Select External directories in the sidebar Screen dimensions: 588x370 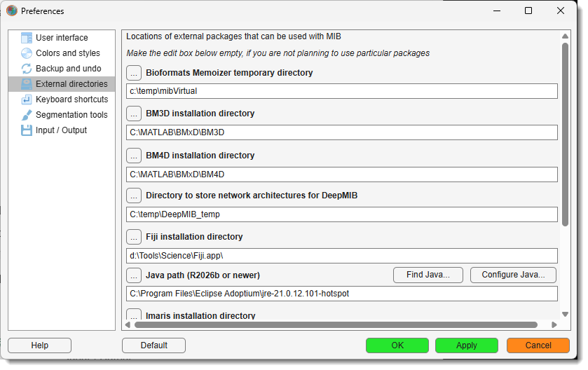62,84
